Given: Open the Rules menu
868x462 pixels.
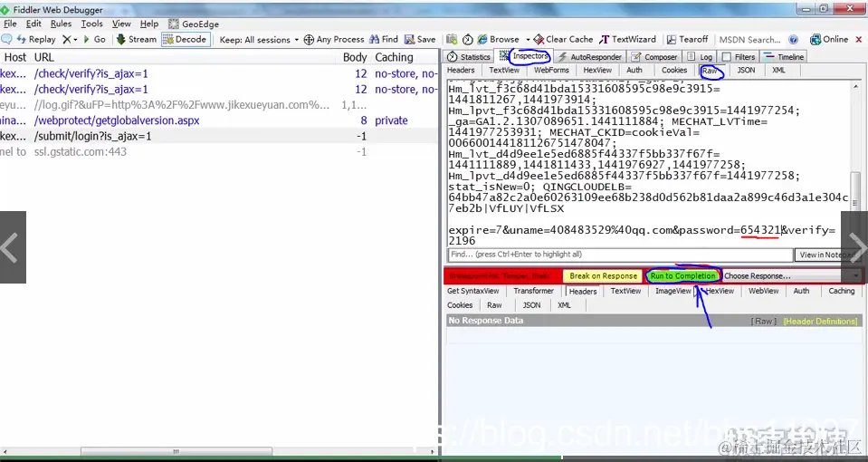Looking at the screenshot, I should coord(61,24).
